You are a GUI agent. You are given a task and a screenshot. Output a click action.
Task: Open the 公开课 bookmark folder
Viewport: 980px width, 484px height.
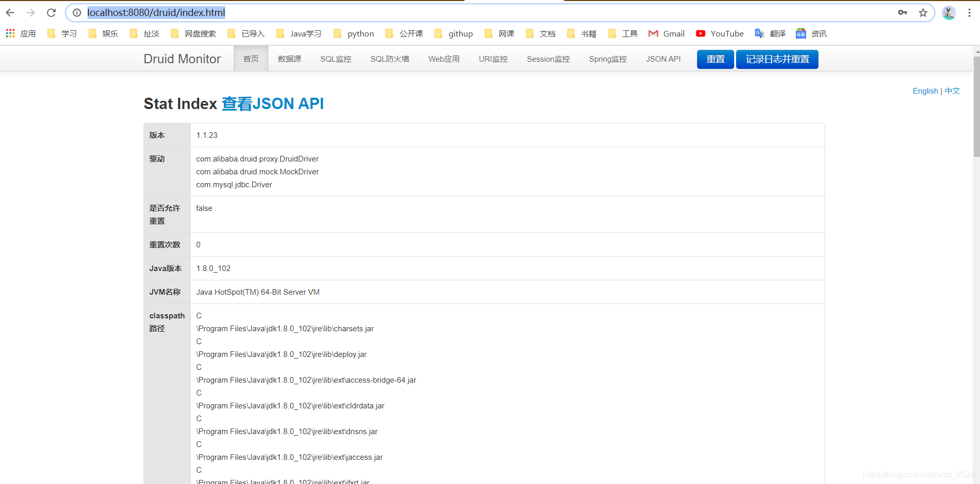[x=404, y=33]
